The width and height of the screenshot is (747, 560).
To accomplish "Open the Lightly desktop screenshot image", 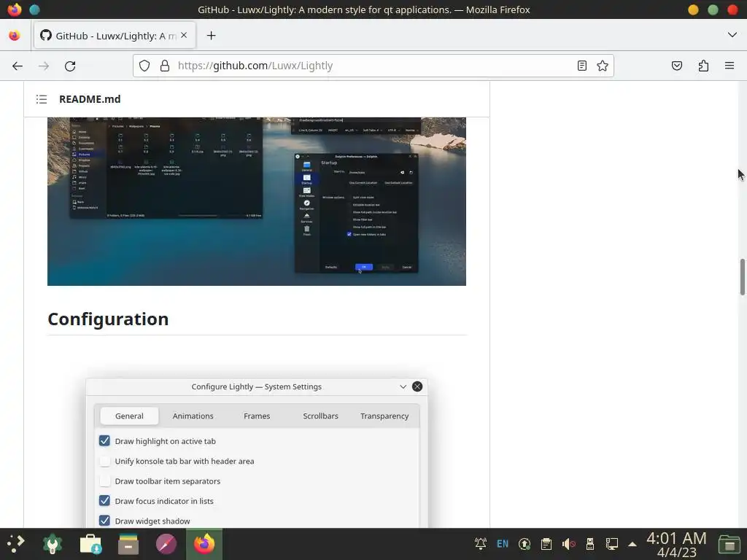I will tap(257, 201).
